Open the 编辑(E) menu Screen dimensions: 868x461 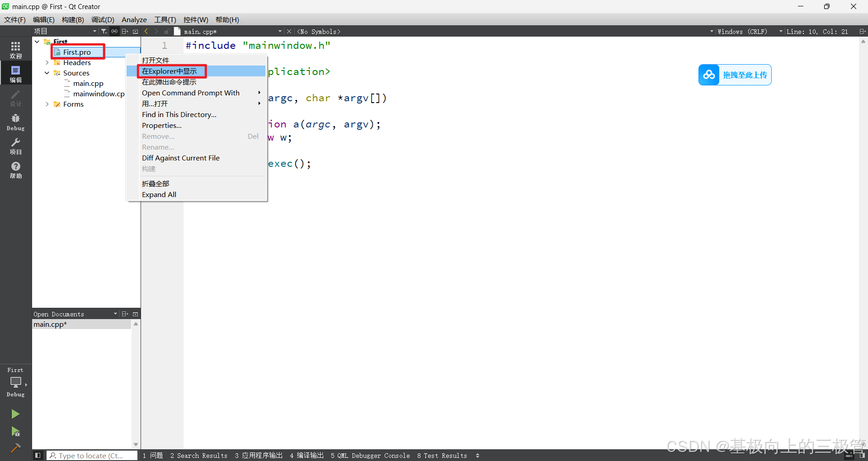pyautogui.click(x=44, y=19)
